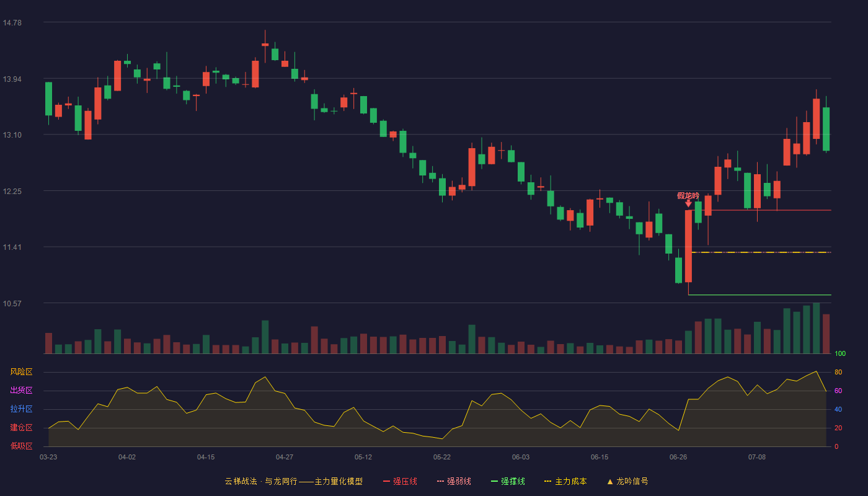Image resolution: width=868 pixels, height=496 pixels.
Task: Click the 13.94 price axis label
Action: coord(12,79)
